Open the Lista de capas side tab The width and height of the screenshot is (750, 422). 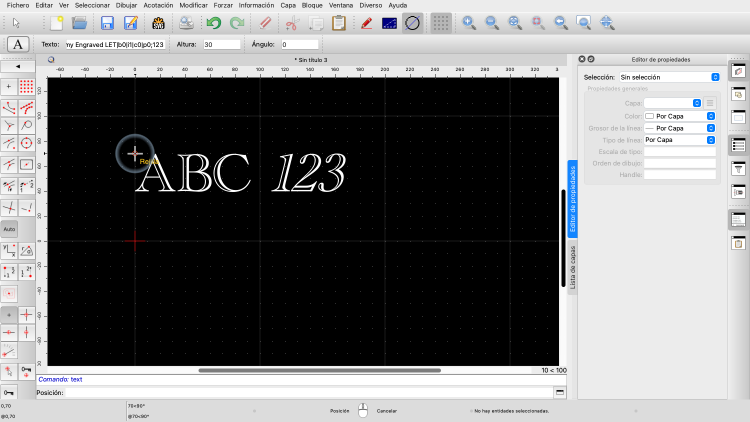[x=573, y=267]
